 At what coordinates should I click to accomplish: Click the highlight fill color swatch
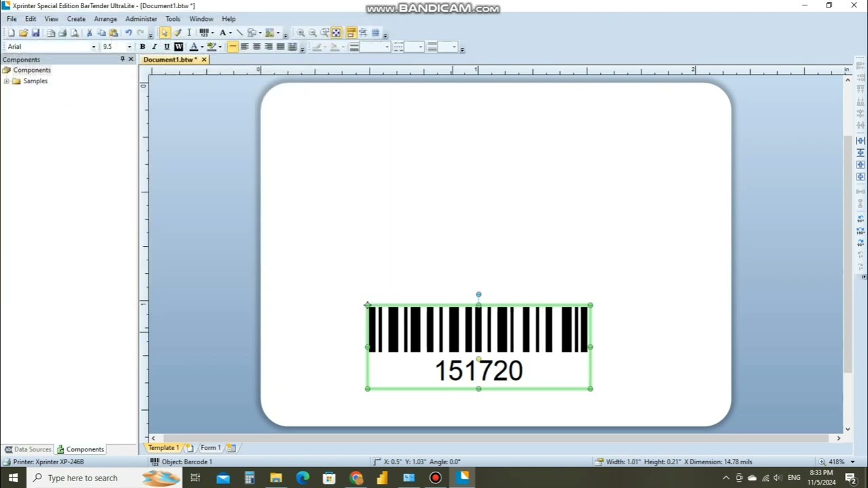tap(212, 47)
